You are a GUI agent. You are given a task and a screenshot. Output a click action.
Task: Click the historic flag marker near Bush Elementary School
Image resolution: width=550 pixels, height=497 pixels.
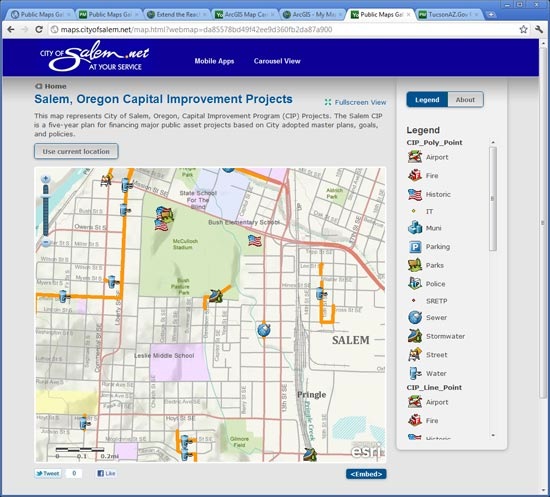pos(255,241)
